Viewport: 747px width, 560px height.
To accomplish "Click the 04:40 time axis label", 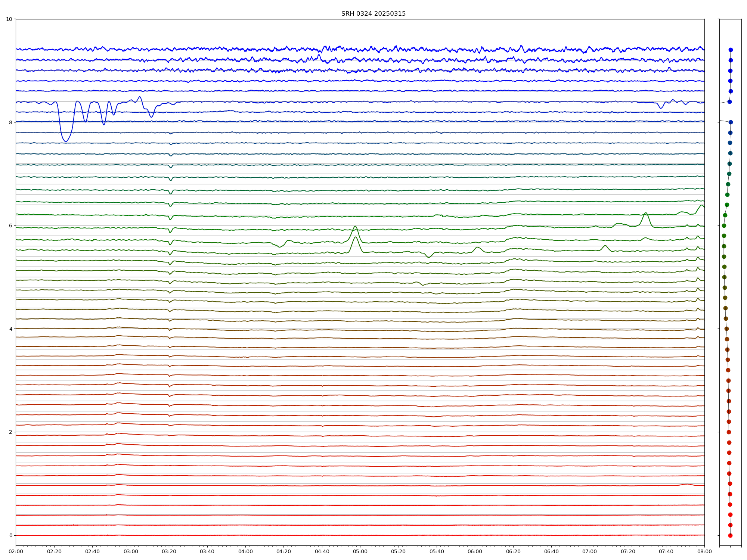I will tap(322, 551).
